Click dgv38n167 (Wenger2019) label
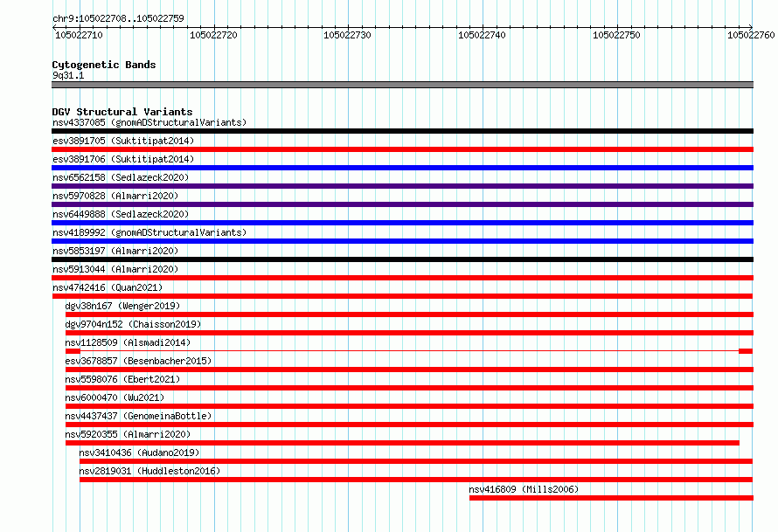The width and height of the screenshot is (778, 532). click(x=122, y=306)
